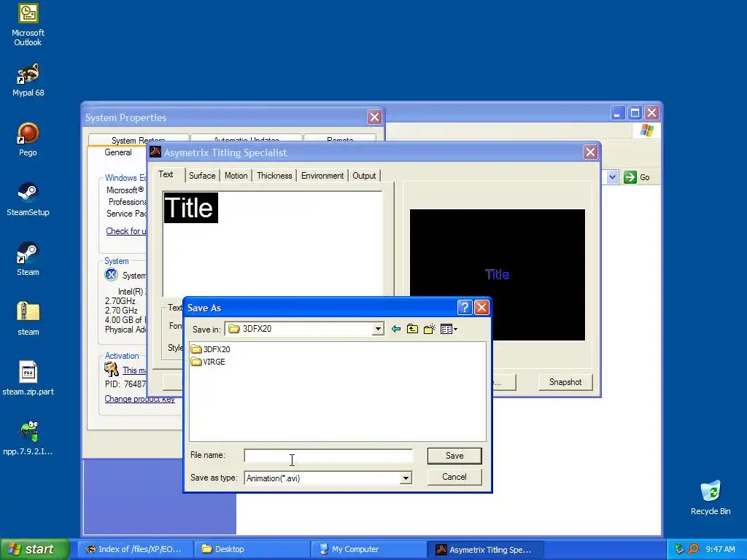Screen dimensions: 747x560
Task: Switch to the Motion tab
Action: pyautogui.click(x=236, y=176)
